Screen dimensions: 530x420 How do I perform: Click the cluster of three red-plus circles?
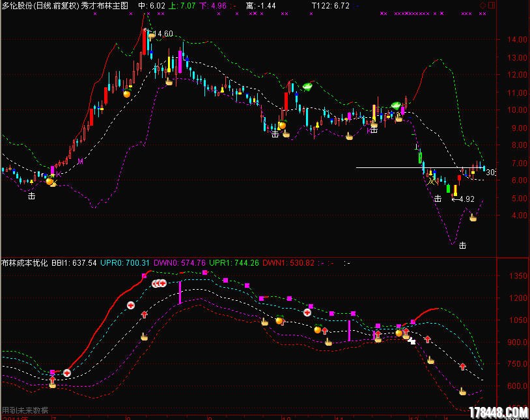click(x=159, y=283)
